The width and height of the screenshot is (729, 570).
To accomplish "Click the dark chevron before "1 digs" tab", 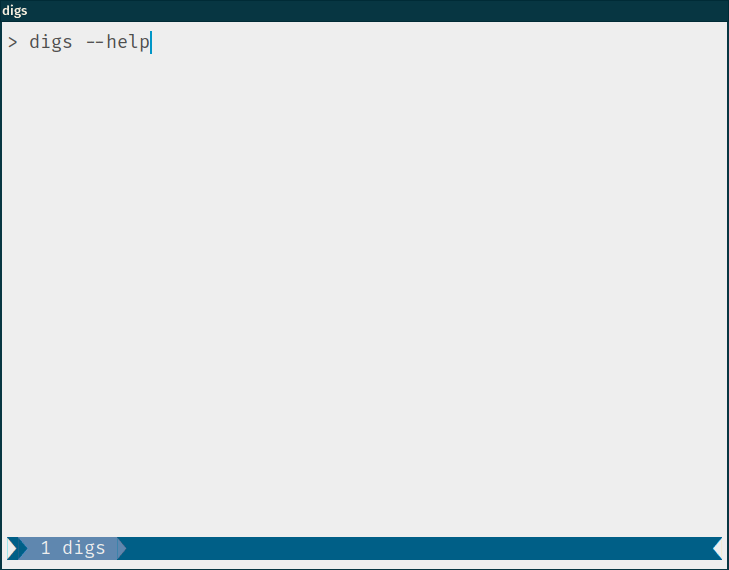I will (23, 548).
